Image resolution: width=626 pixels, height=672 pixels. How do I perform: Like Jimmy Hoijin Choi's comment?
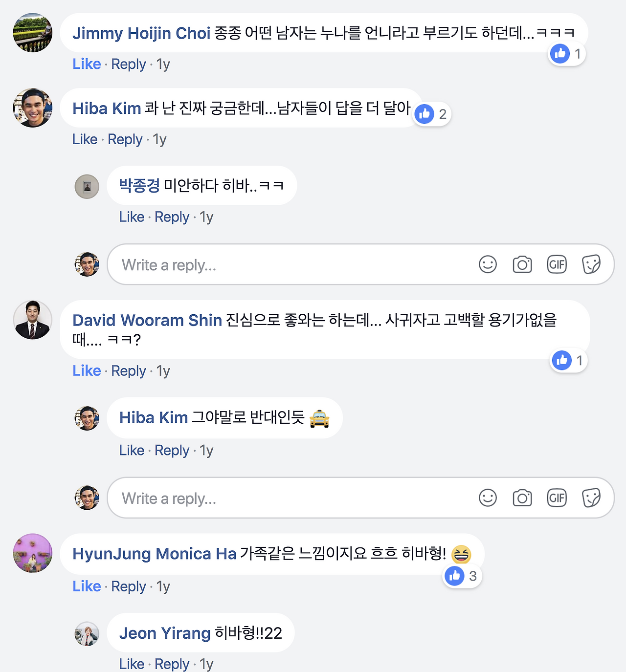pyautogui.click(x=86, y=64)
